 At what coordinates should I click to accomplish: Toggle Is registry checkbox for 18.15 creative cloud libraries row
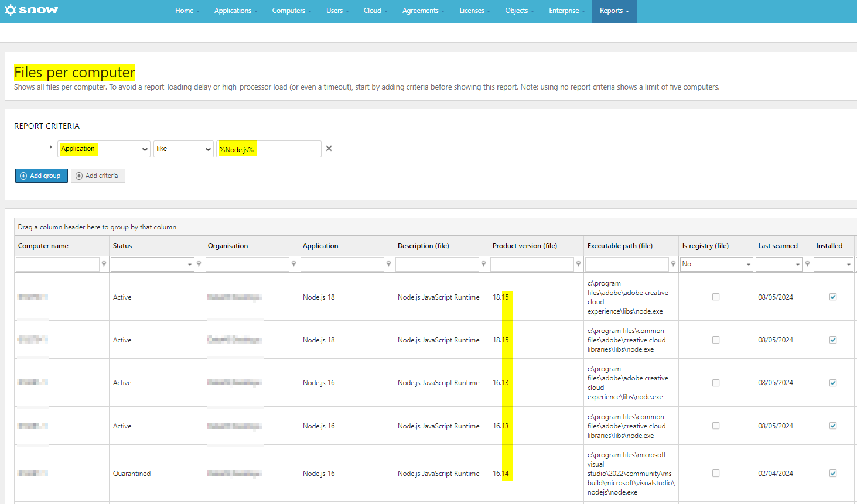click(x=716, y=340)
